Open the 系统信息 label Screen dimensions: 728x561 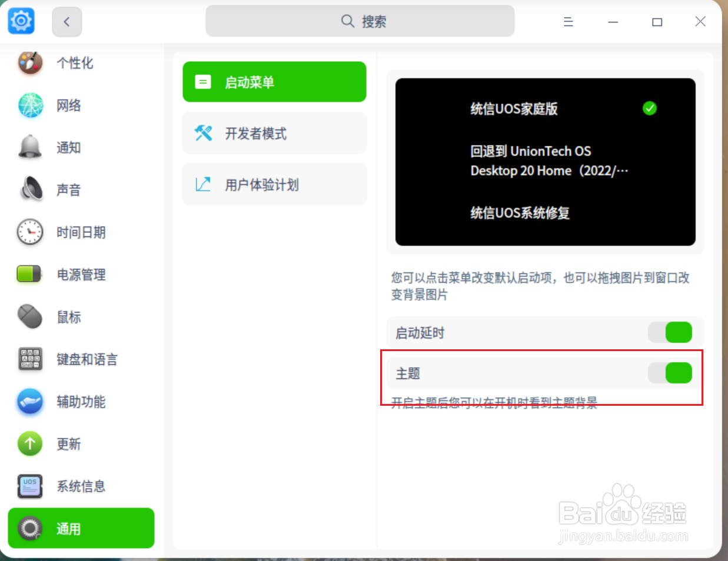(x=81, y=486)
